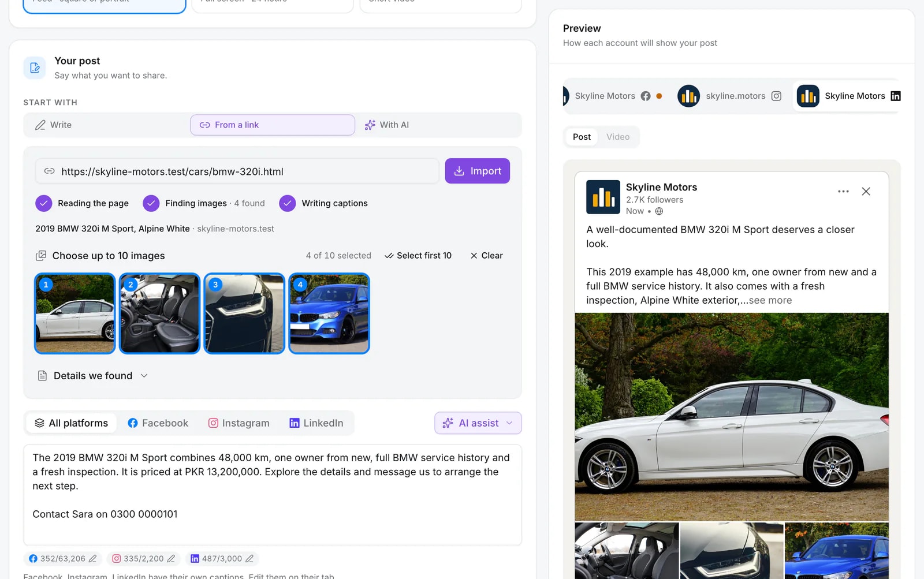Click Skyline Motors logo in preview post
Image resolution: width=924 pixels, height=579 pixels.
point(603,197)
